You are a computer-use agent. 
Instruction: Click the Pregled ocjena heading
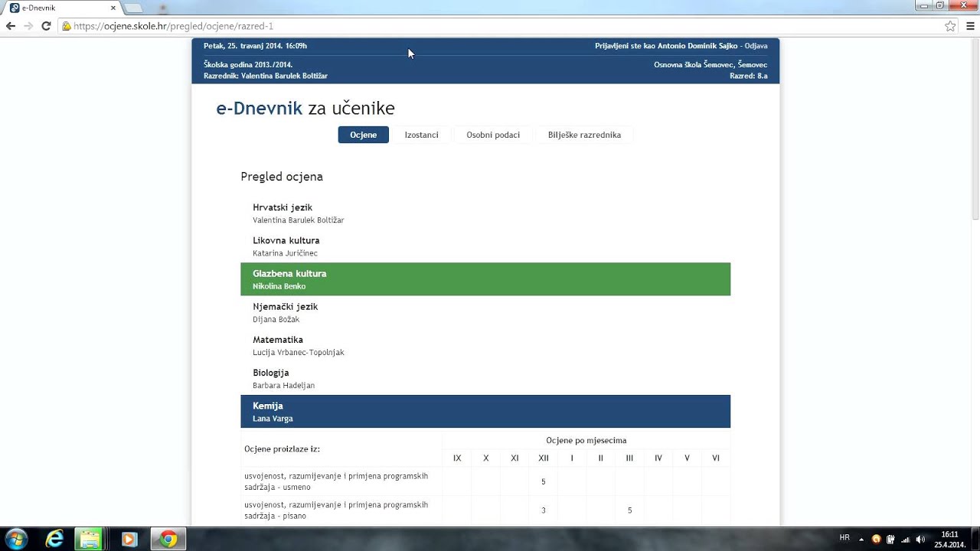pyautogui.click(x=282, y=177)
